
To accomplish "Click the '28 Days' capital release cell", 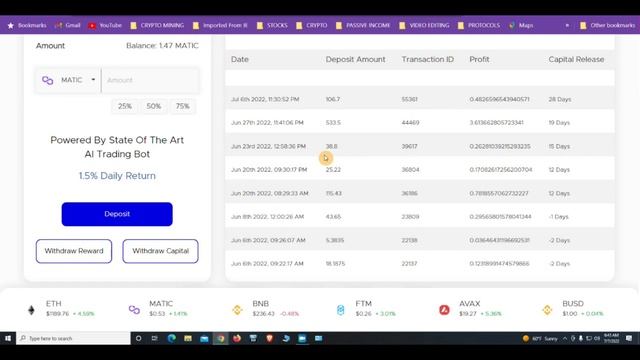I will (560, 99).
